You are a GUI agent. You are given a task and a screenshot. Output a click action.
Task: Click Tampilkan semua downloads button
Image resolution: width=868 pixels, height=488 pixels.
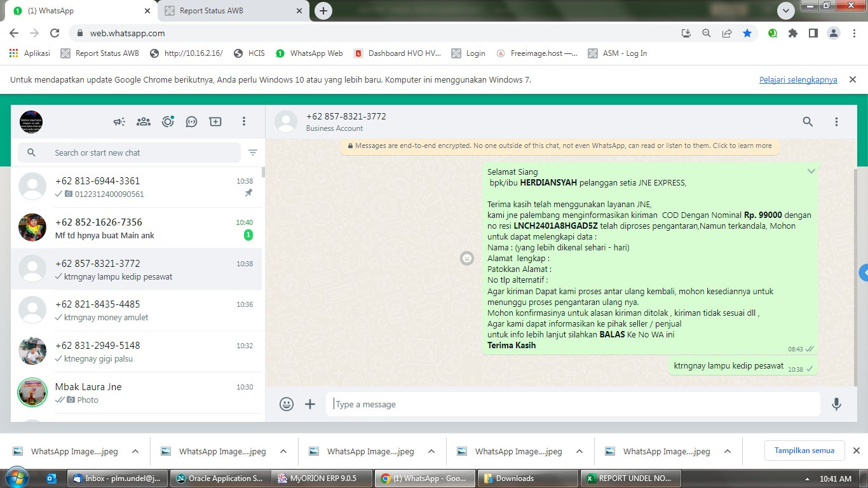[x=804, y=451]
